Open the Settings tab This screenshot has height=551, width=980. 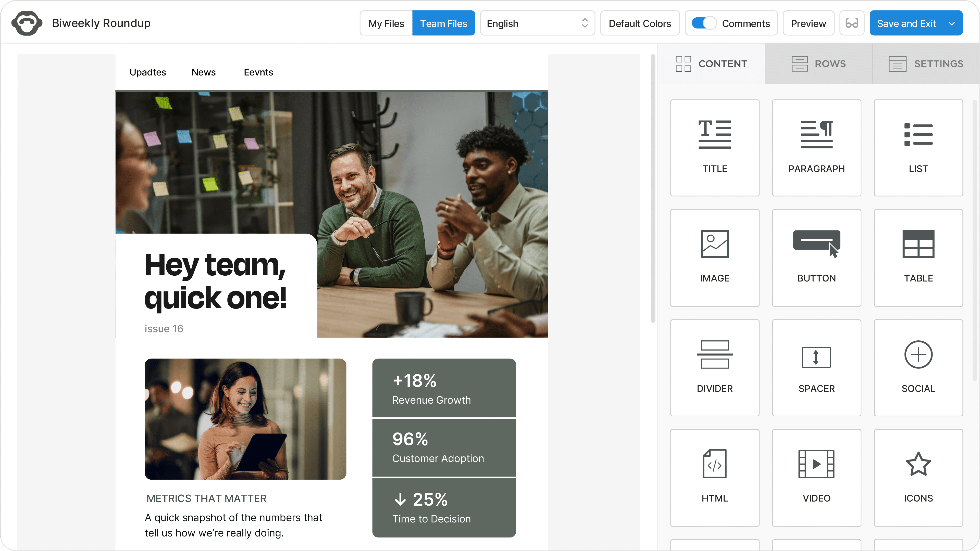926,63
